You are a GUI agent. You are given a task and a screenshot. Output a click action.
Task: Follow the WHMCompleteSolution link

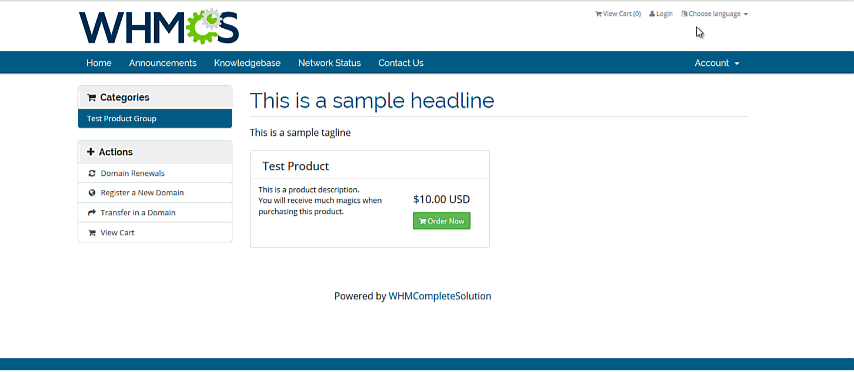coord(440,296)
